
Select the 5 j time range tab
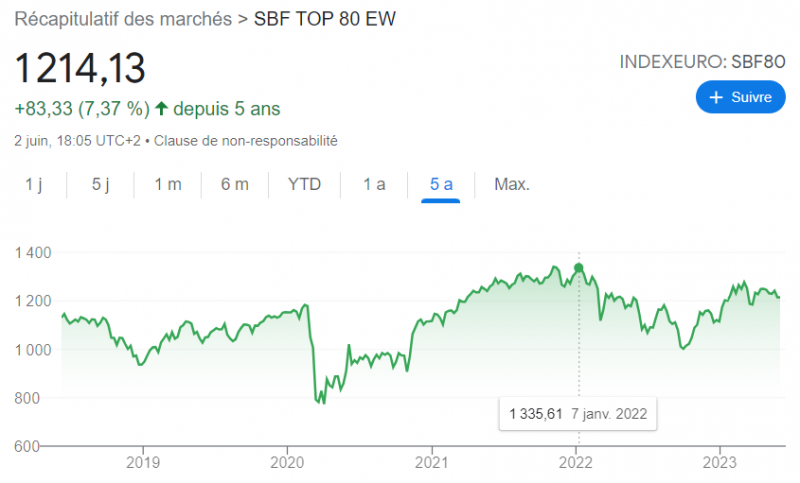click(x=100, y=184)
